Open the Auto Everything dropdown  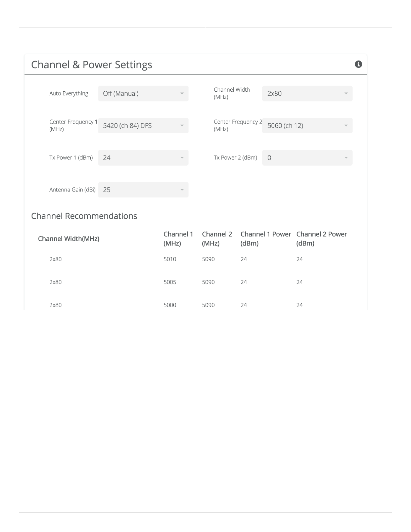pos(143,93)
